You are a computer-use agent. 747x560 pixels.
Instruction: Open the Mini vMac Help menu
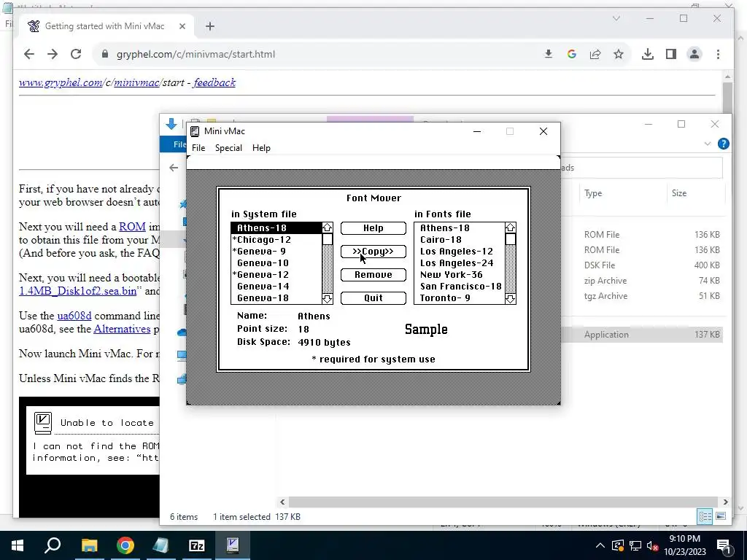click(x=261, y=148)
